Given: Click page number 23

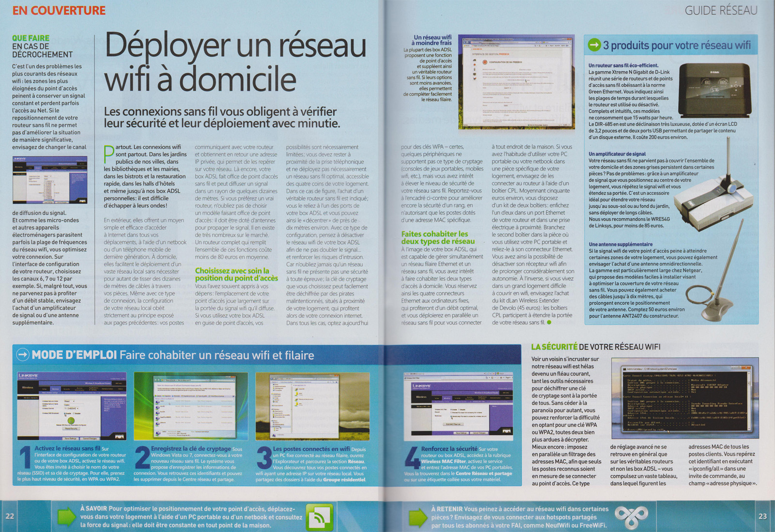Looking at the screenshot, I should (x=763, y=516).
